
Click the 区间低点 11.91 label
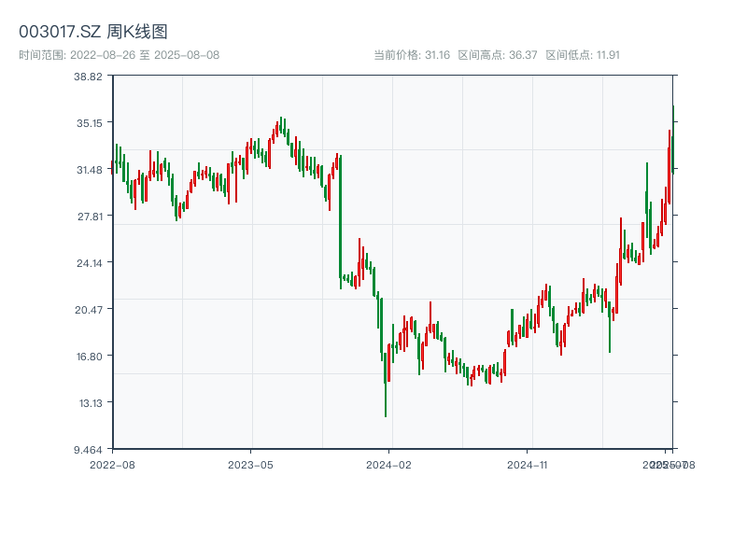point(583,55)
